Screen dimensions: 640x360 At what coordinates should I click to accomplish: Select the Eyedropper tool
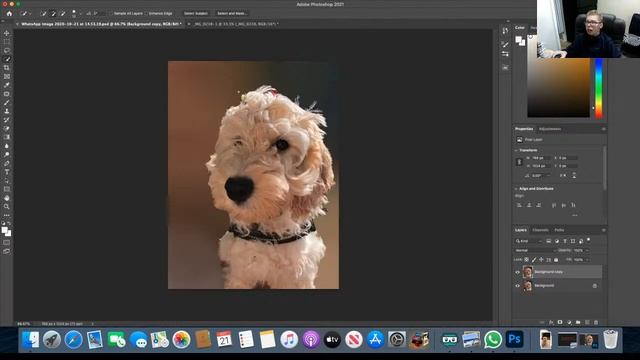coord(7,85)
